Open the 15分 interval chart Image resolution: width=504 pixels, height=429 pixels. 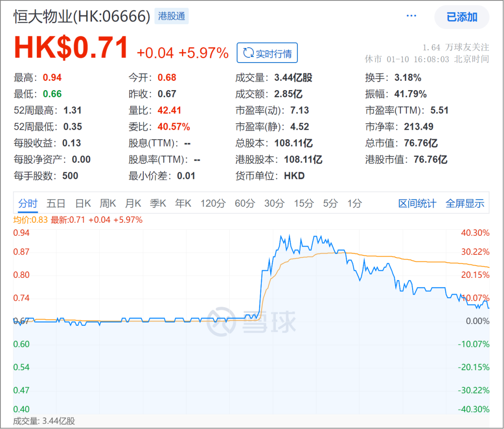[x=304, y=203]
